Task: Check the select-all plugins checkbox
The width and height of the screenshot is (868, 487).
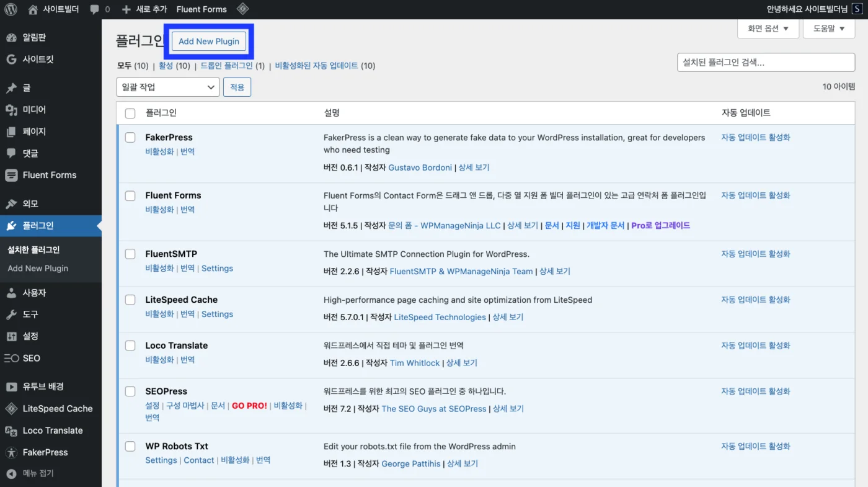Action: coord(130,113)
